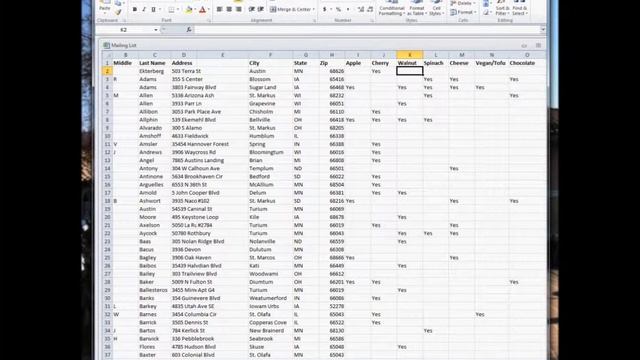Select column C header
The image size is (640, 360).
click(154, 55)
